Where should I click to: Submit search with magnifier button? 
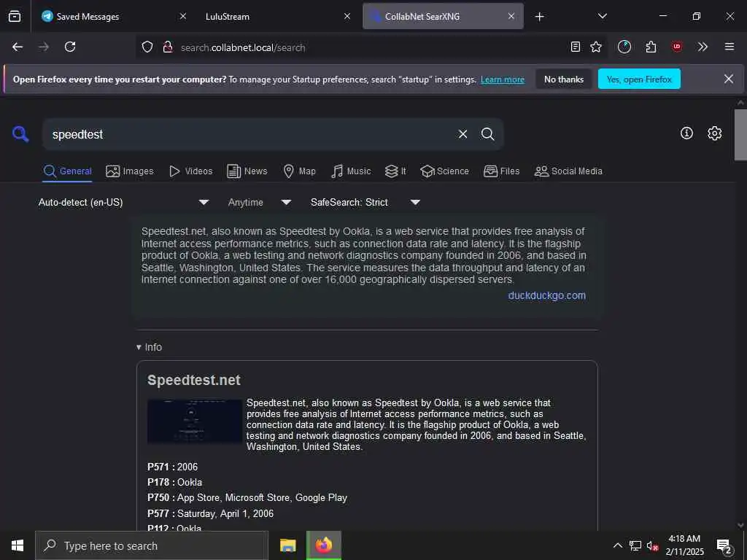487,134
